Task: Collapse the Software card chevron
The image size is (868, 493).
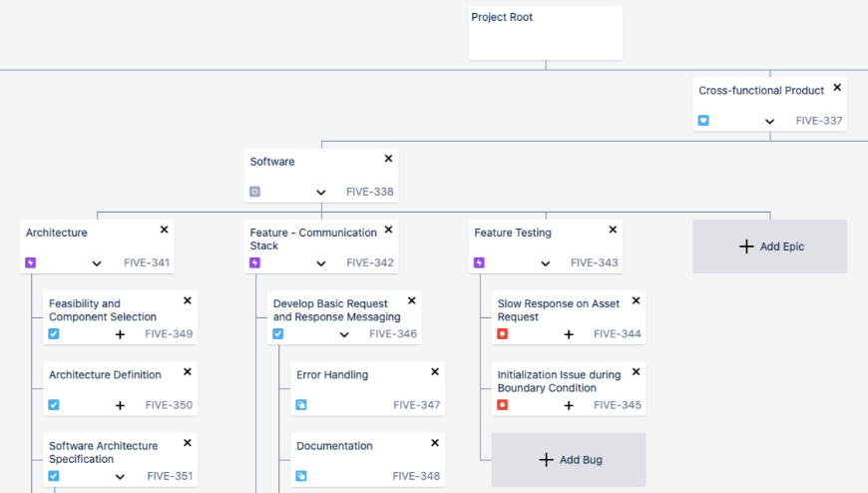Action: 321,192
